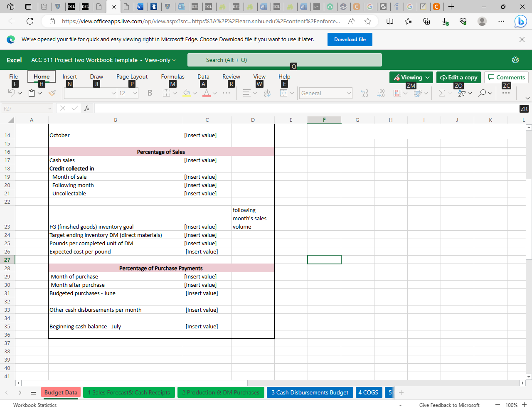The width and height of the screenshot is (532, 409).
Task: Click the Read Aloud icon in address bar
Action: click(x=352, y=21)
